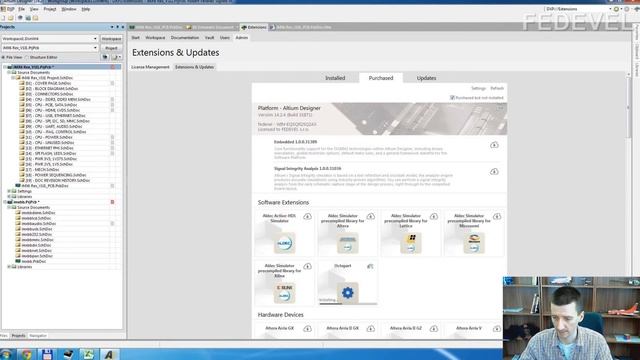Image resolution: width=640 pixels, height=360 pixels.
Task: Download Aldec precompiled library for Xilinx
Action: click(307, 266)
